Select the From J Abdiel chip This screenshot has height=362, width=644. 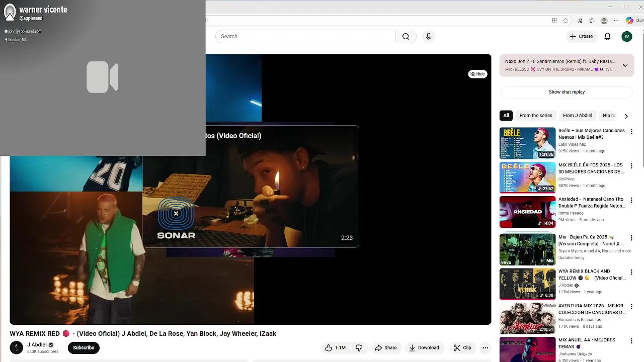click(578, 116)
